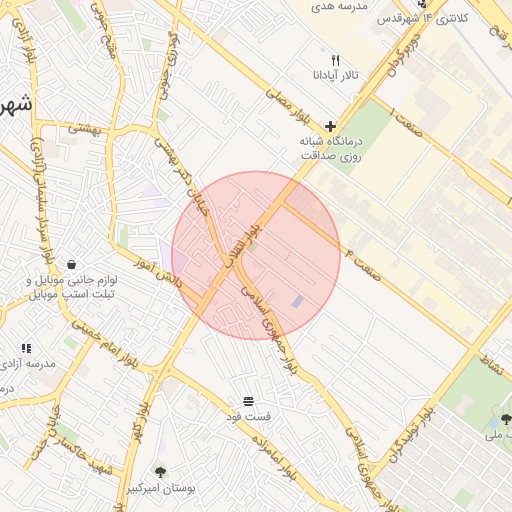512x512 pixels.
Task: Click the بوستان امیرکبیر label
Action: (x=161, y=489)
